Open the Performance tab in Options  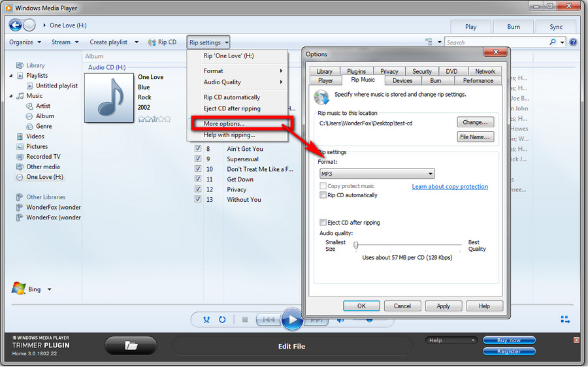[478, 80]
